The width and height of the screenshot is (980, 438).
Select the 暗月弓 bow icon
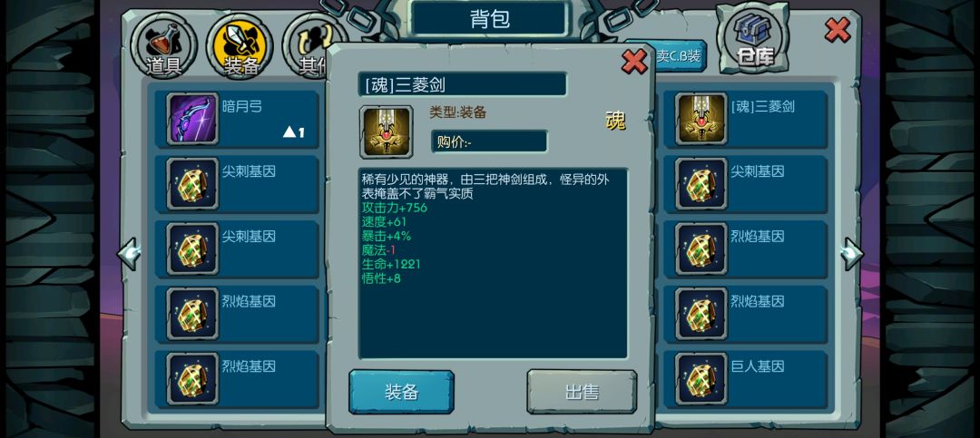click(192, 119)
